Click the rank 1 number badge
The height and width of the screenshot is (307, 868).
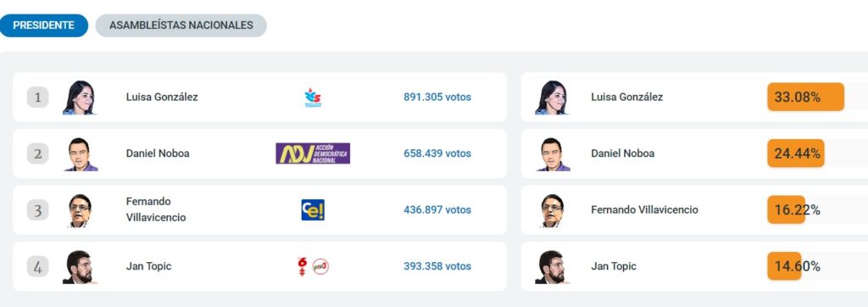[37, 98]
